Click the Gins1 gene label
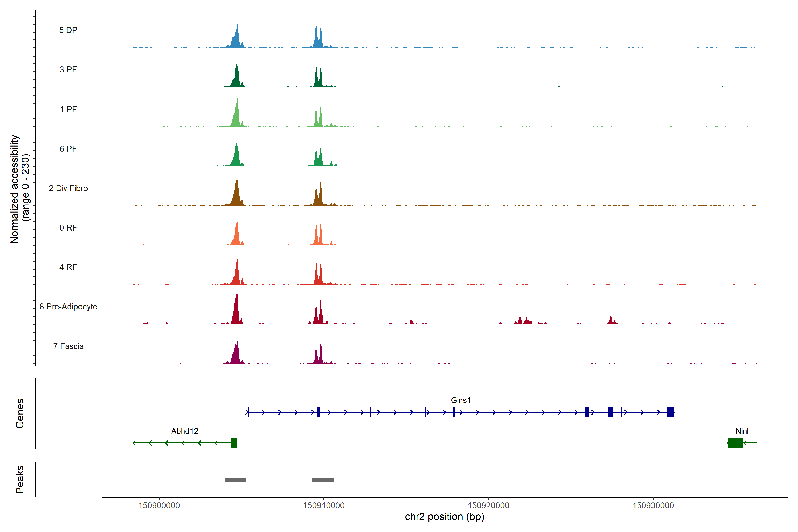Viewport: 798px width, 532px height. click(460, 400)
